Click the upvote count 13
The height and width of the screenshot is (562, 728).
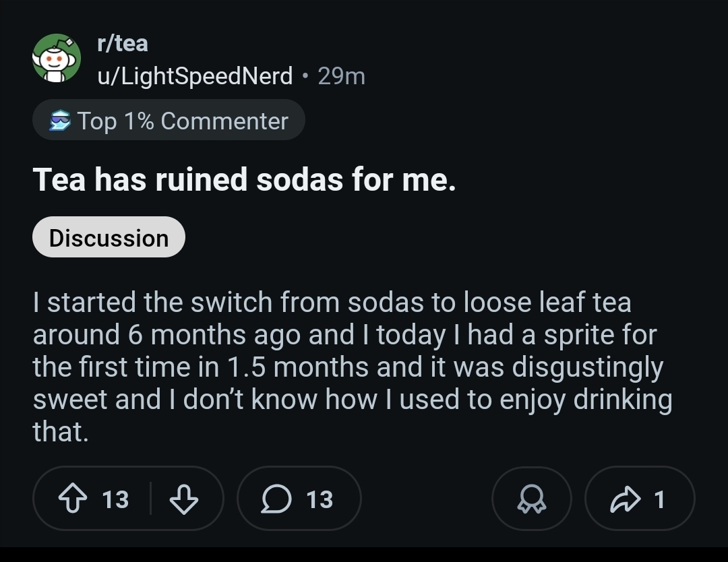point(115,499)
